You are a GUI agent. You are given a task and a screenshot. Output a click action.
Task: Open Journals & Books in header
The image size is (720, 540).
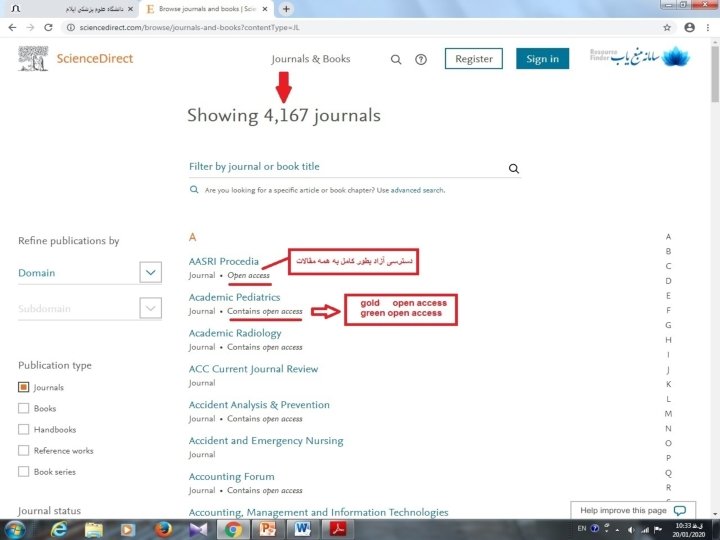[311, 59]
